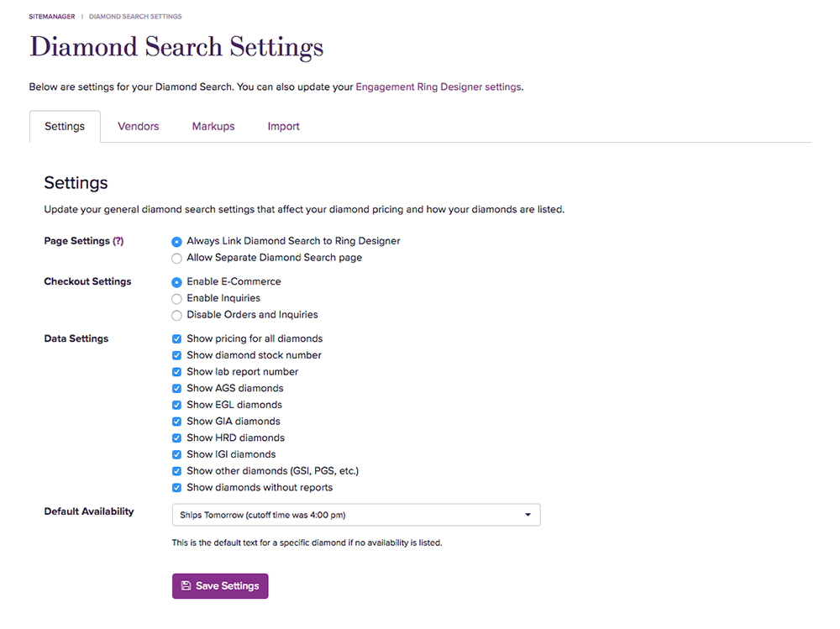Select Always Link Diamond Search to Ring Designer
The height and width of the screenshot is (629, 840).
click(x=176, y=242)
